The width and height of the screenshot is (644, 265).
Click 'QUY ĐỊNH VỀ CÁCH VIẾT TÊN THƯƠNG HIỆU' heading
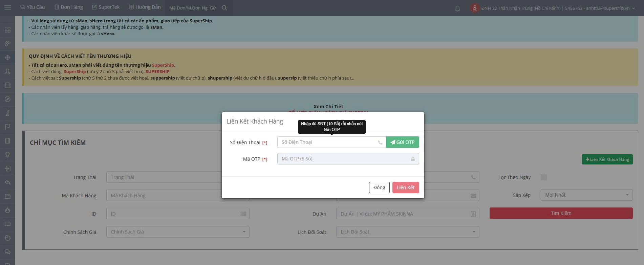tap(80, 56)
